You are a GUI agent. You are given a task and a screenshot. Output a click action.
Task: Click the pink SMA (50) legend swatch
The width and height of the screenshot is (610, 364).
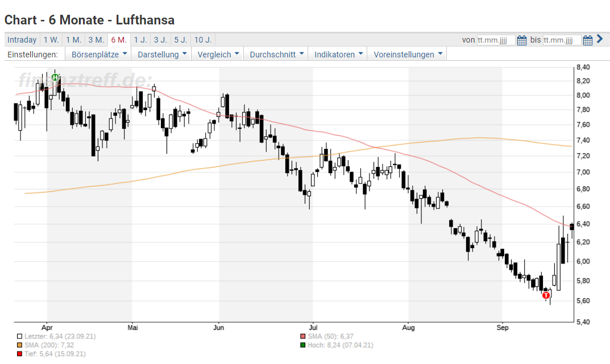coord(302,336)
